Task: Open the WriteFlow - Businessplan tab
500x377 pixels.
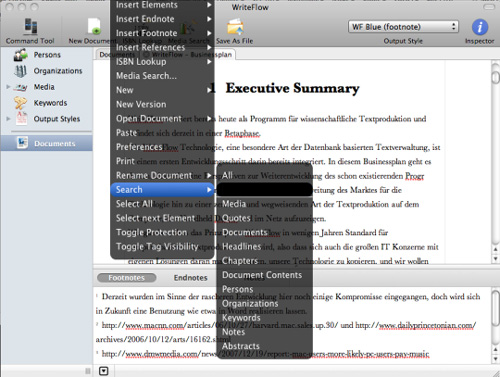Action: (x=188, y=54)
